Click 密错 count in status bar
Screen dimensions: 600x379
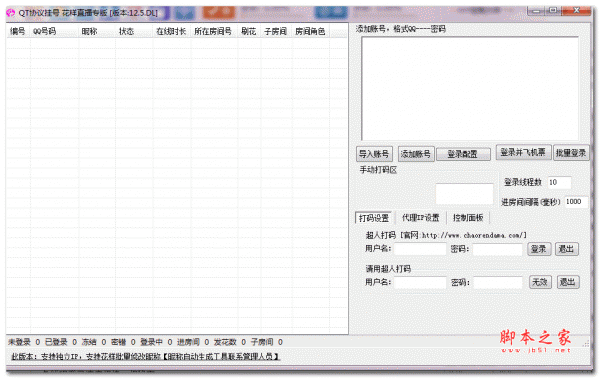[123, 342]
